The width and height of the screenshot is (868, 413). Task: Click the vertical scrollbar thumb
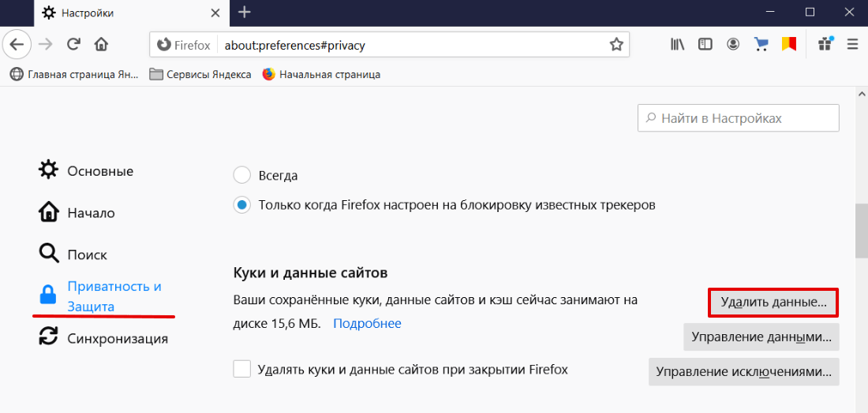click(x=862, y=229)
